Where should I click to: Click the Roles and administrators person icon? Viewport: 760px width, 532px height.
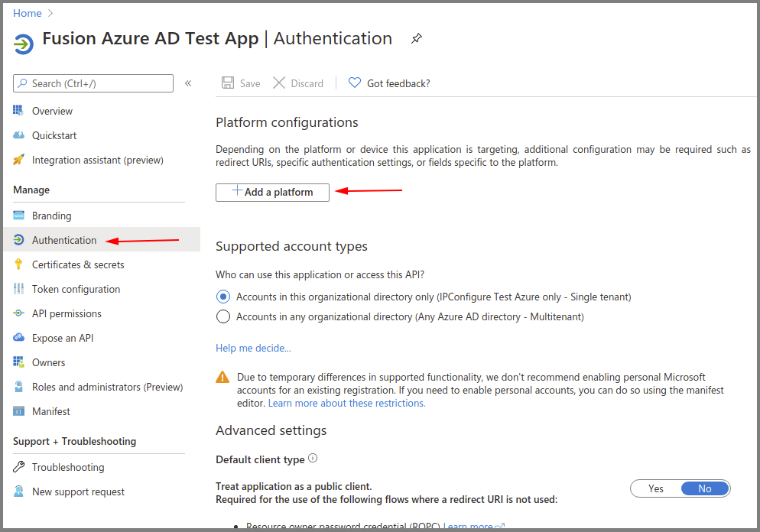[18, 387]
